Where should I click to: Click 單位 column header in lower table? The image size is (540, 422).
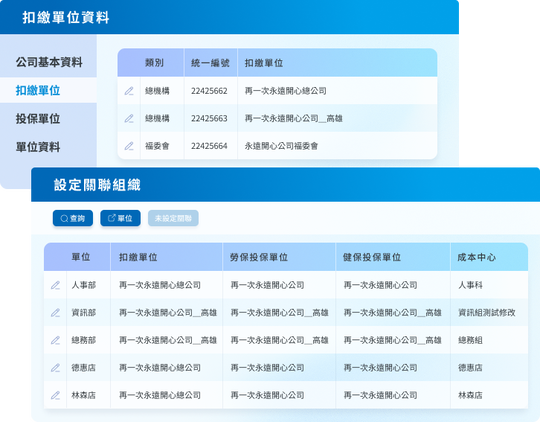click(x=81, y=257)
